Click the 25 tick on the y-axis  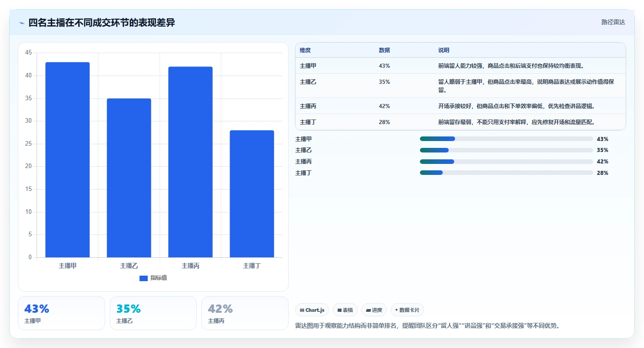click(x=28, y=144)
